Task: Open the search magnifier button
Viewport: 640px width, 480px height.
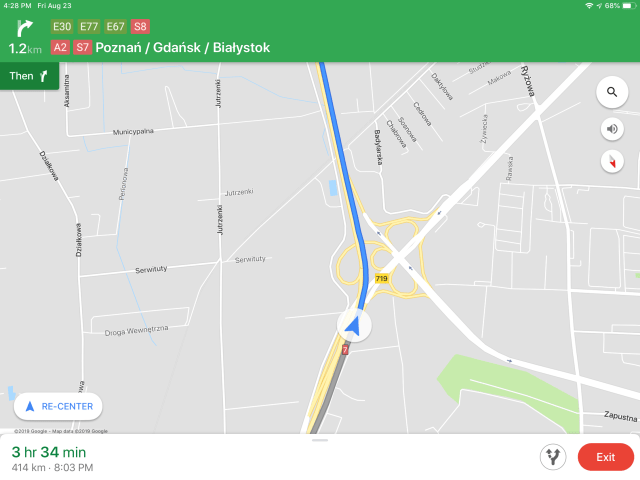Action: 611,92
